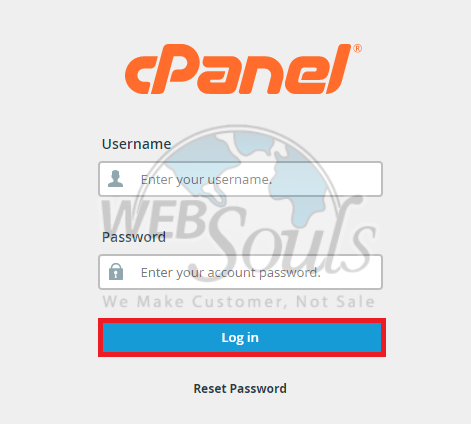Focus the Username input field
This screenshot has height=424, width=471.
tap(240, 179)
